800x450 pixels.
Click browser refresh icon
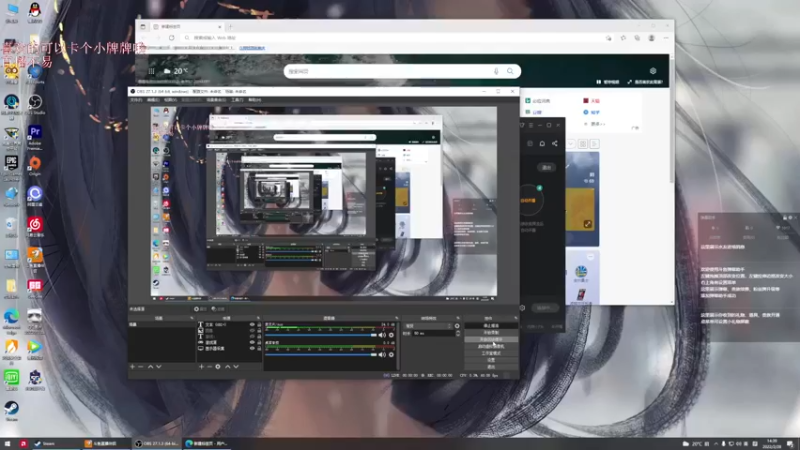[x=171, y=38]
